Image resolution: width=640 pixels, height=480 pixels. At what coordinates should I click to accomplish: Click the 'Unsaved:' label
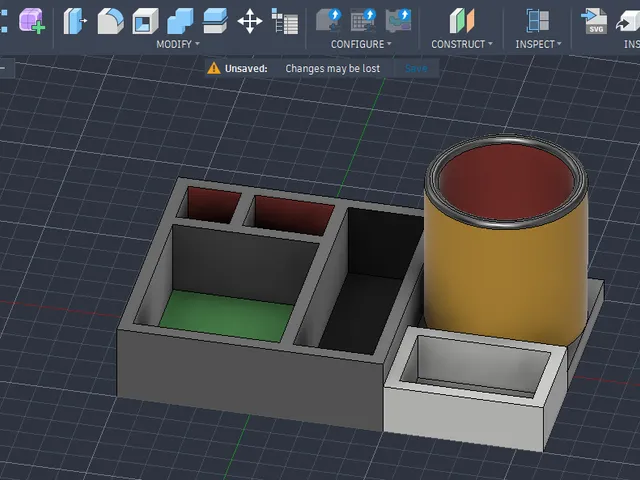[x=246, y=68]
